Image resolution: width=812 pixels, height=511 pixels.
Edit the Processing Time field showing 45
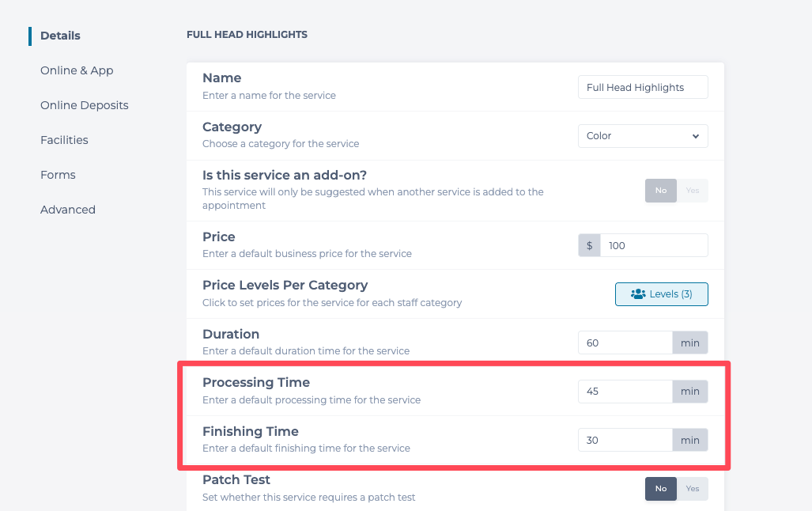click(625, 392)
